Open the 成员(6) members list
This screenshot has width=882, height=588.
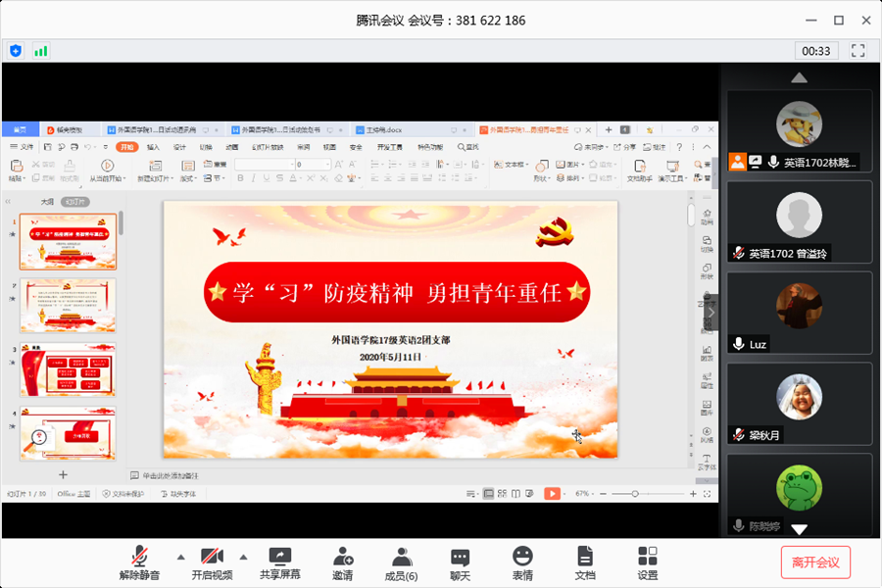pos(400,557)
